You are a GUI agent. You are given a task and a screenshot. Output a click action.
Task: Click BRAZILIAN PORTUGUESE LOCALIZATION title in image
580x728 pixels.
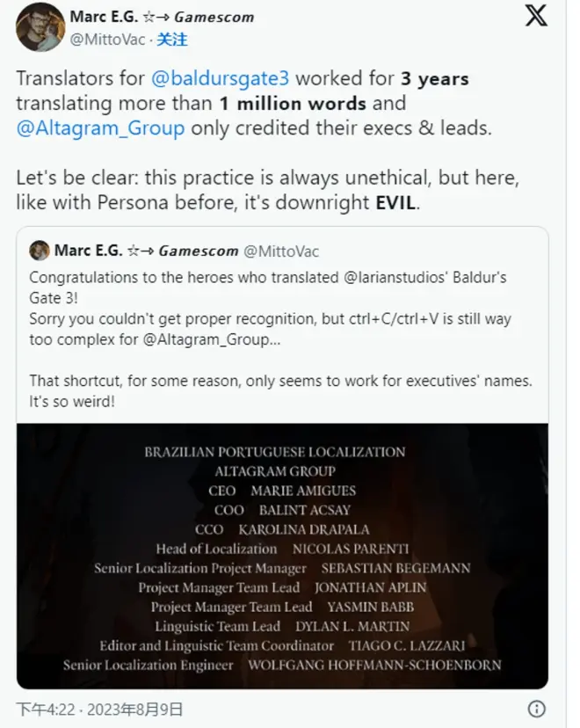275,452
